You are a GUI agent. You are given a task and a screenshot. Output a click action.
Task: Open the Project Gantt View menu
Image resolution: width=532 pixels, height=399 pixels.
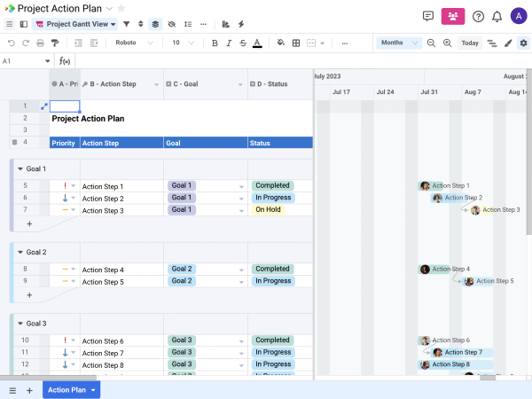coord(75,24)
